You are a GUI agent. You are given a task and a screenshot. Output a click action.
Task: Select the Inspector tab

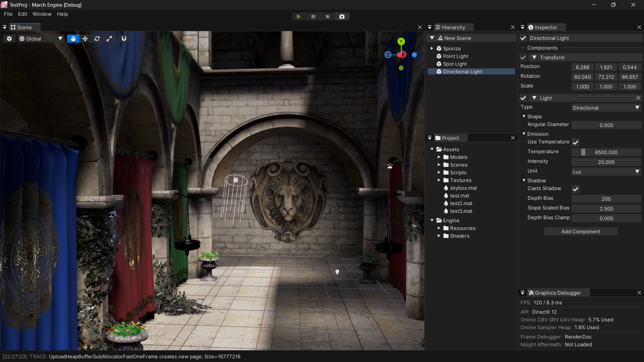pos(546,27)
